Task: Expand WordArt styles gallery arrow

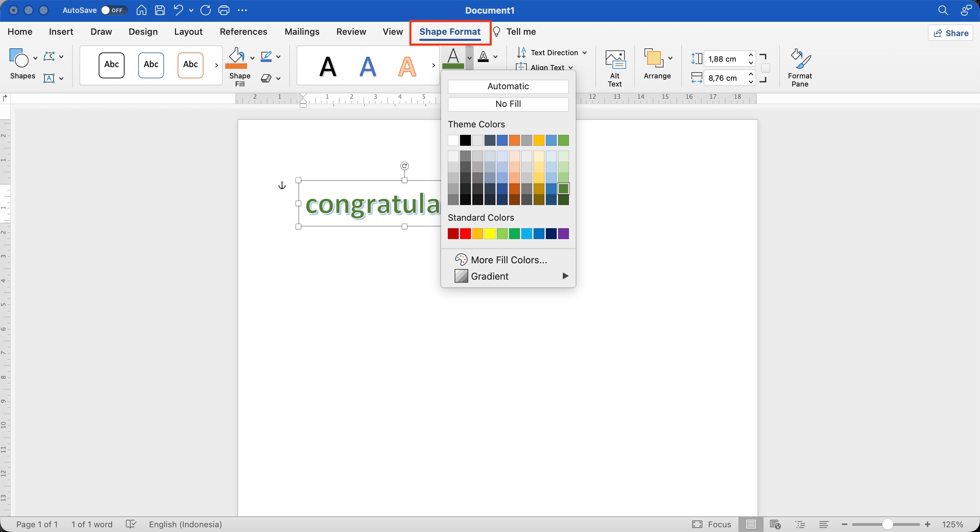Action: 433,65
